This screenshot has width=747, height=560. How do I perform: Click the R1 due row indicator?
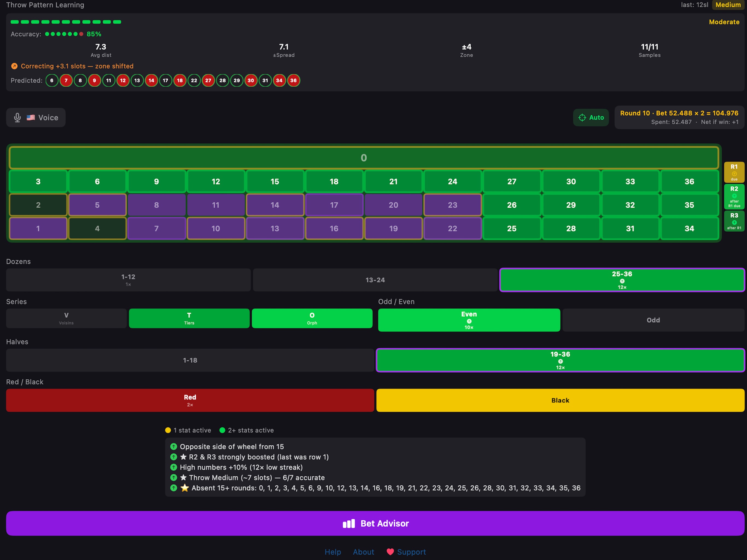tap(734, 172)
